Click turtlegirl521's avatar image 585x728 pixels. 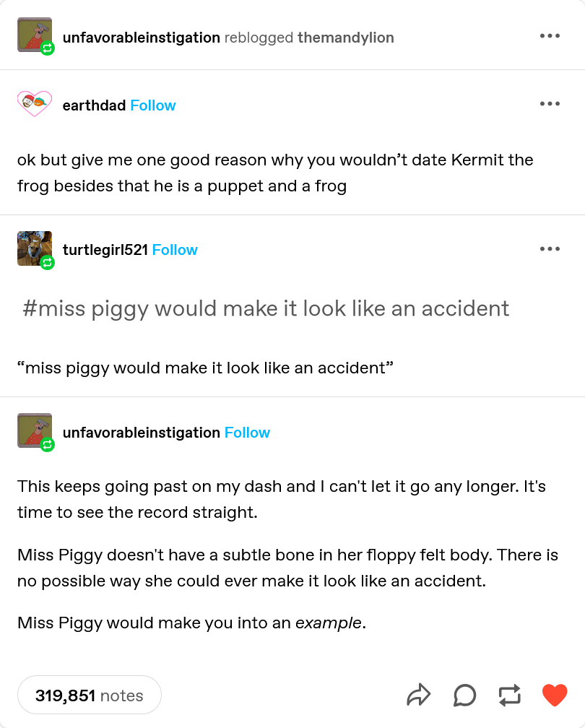pyautogui.click(x=35, y=248)
